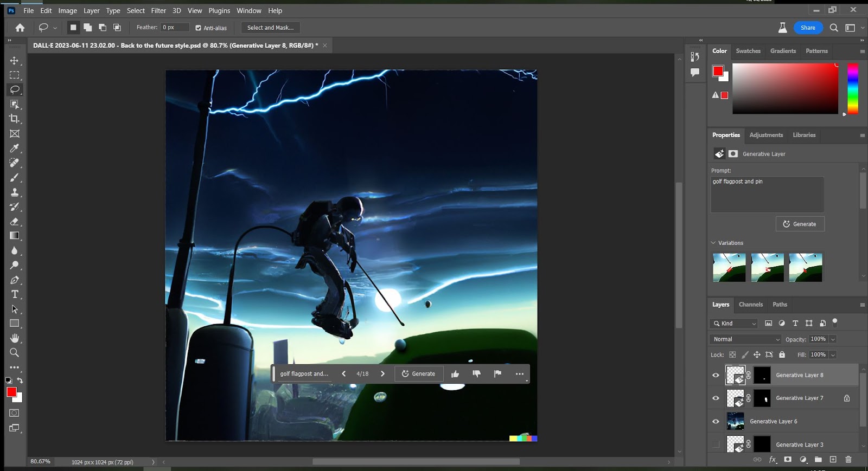
Task: Click the hue spectrum slider
Action: (853, 88)
